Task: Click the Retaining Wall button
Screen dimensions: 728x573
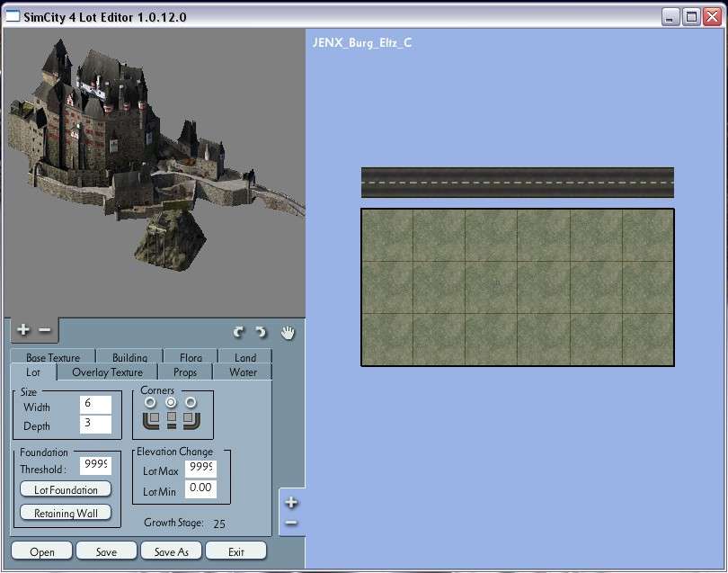Action: (x=66, y=513)
